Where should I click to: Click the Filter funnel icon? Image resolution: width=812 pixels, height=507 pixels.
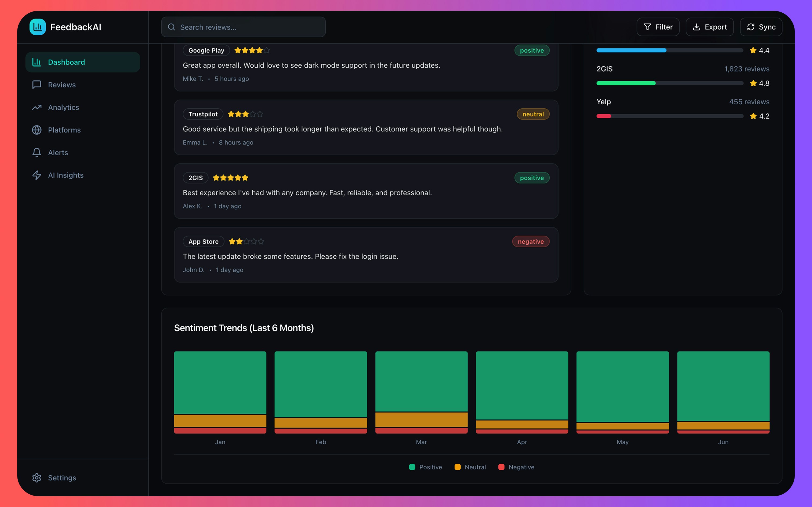click(648, 27)
